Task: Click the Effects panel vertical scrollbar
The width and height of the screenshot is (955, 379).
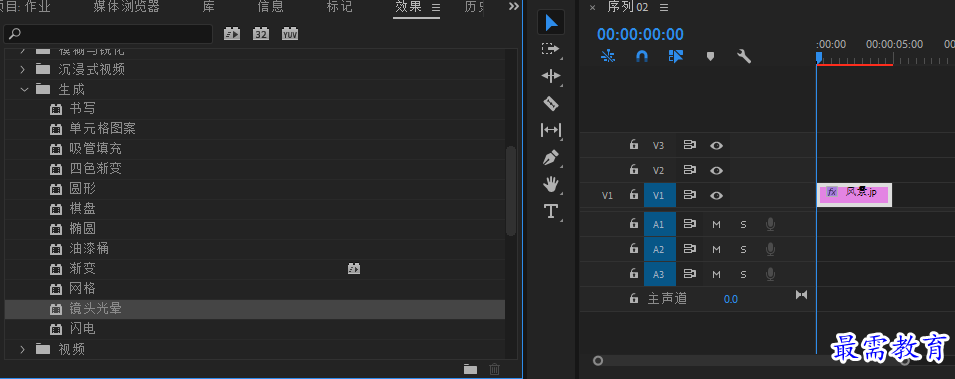Action: tap(510, 191)
